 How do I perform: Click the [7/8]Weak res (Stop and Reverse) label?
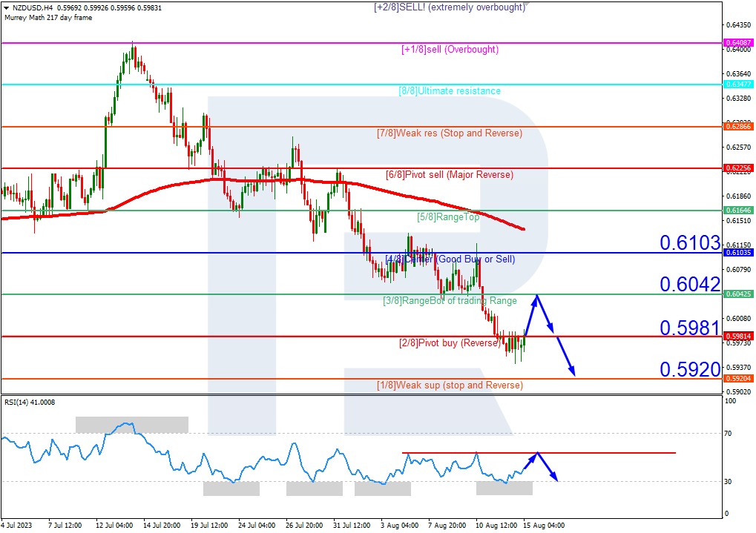click(x=450, y=133)
